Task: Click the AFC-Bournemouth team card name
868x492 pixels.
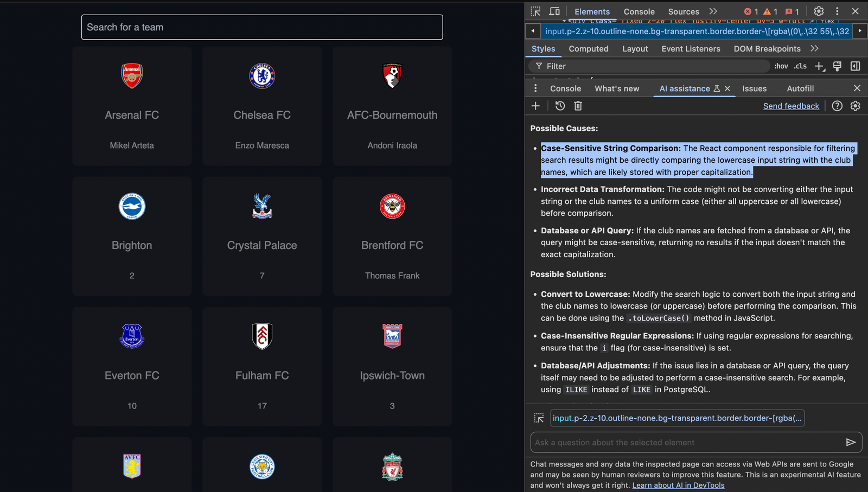Action: tap(392, 115)
